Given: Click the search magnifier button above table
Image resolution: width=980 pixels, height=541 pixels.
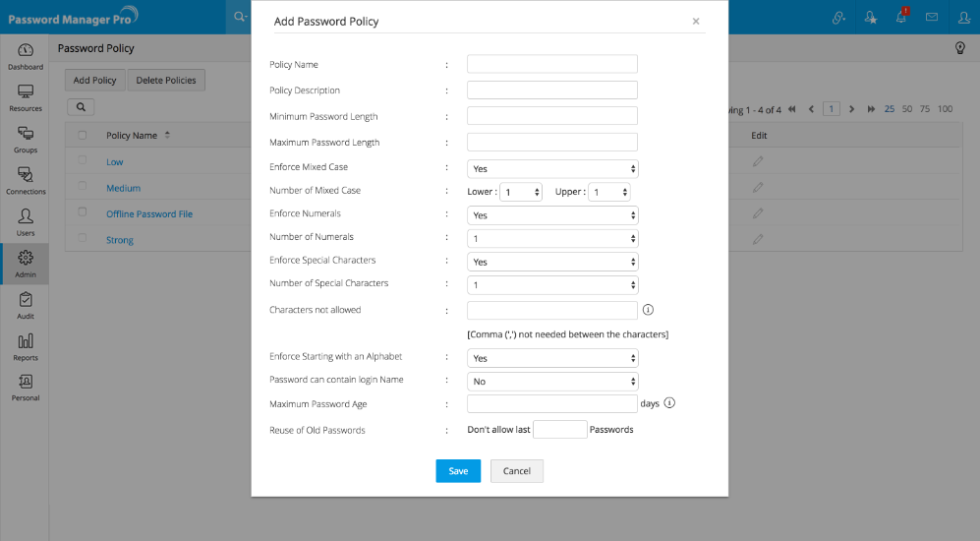Looking at the screenshot, I should [x=81, y=107].
